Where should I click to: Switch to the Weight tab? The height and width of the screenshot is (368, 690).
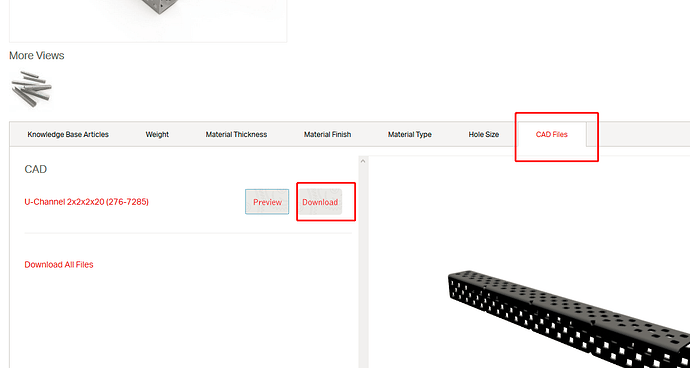pos(157,134)
